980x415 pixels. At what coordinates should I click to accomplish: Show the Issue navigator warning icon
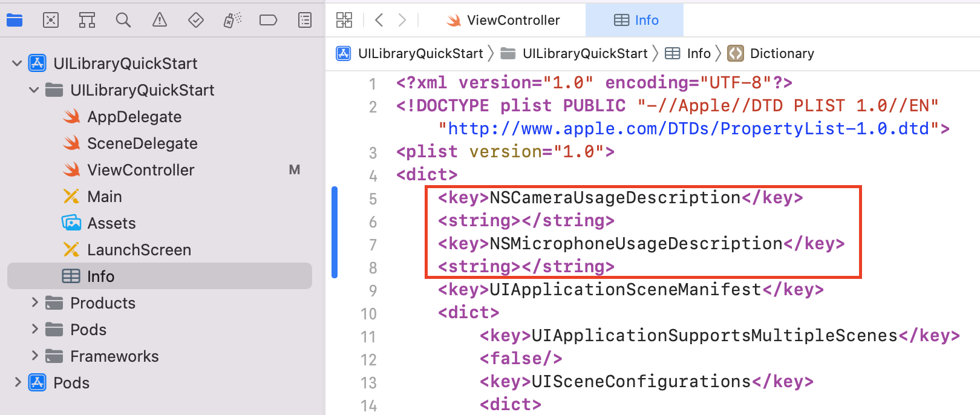[x=160, y=19]
